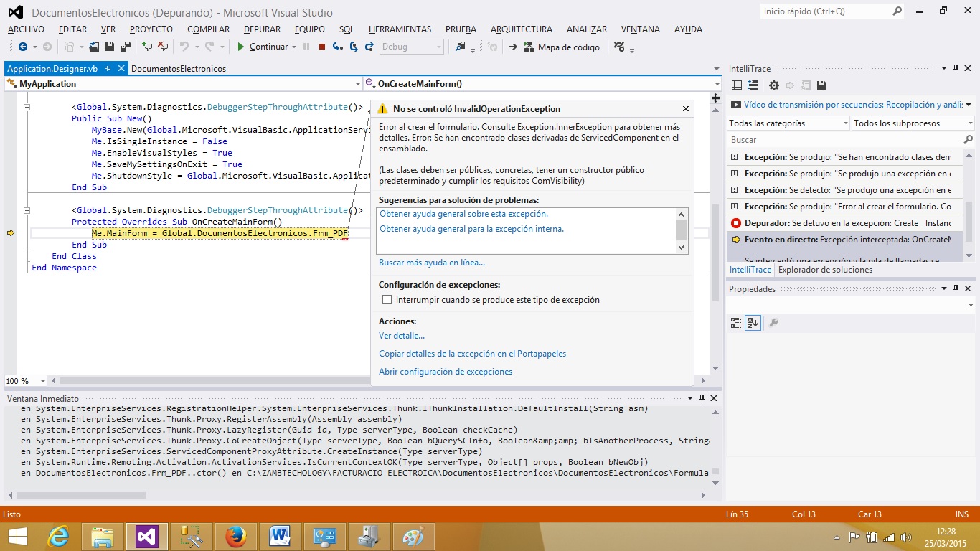
Task: Open the Continuar dropdown arrow
Action: pyautogui.click(x=293, y=47)
